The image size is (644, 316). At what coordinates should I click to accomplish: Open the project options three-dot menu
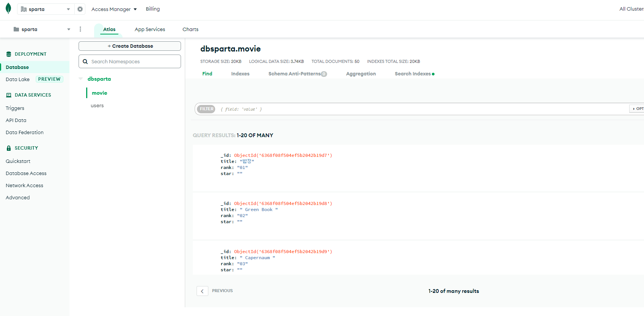(x=80, y=29)
